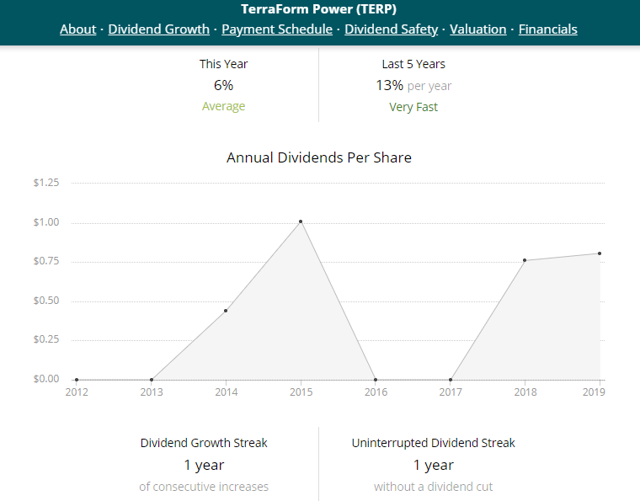Go to Dividend Growth link
The image size is (640, 501).
159,29
